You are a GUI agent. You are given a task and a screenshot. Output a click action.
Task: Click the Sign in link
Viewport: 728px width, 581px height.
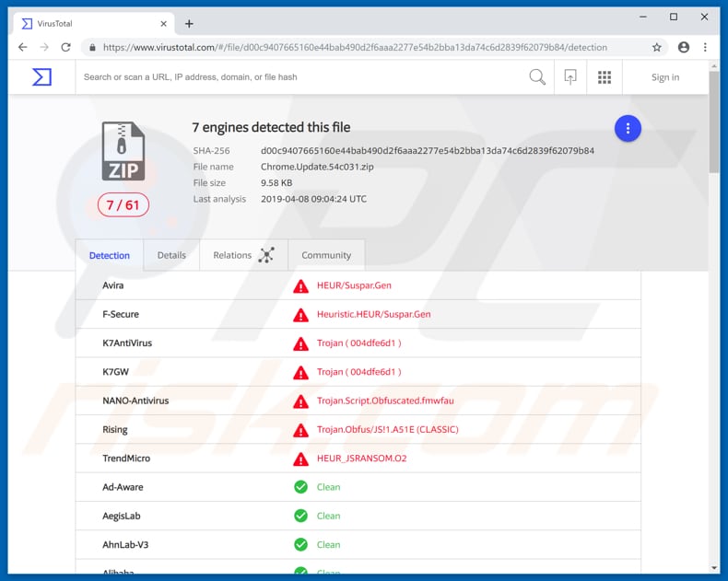[664, 77]
